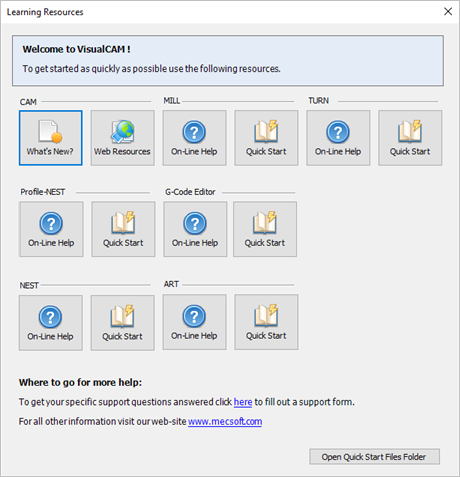Launch the ART Quick Start guide

[x=266, y=322]
